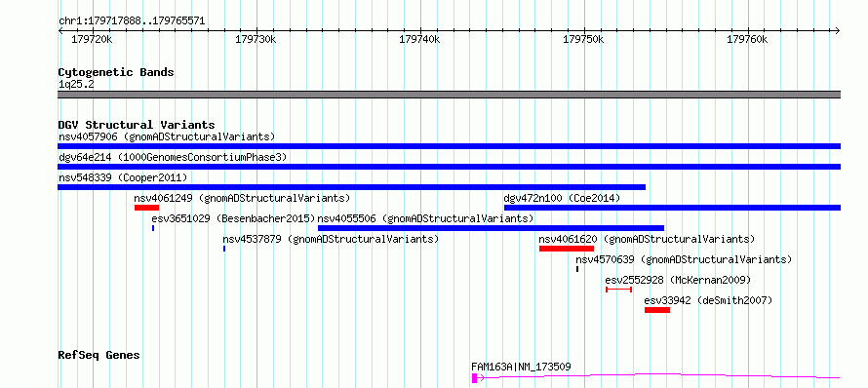Viewport: 868px width, 388px height.
Task: Click the esv33942 deSmith2007 label
Action: (708, 300)
